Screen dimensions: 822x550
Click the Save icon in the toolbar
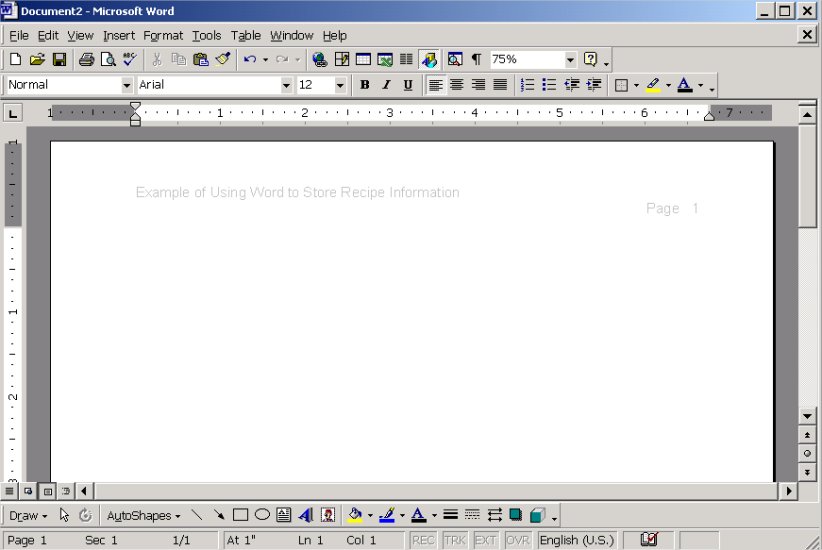pyautogui.click(x=59, y=60)
